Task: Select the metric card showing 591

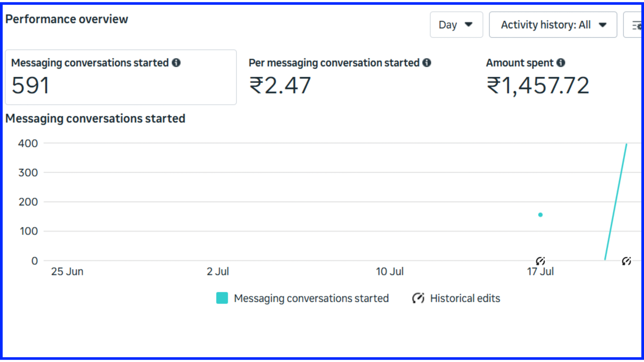Action: 121,77
